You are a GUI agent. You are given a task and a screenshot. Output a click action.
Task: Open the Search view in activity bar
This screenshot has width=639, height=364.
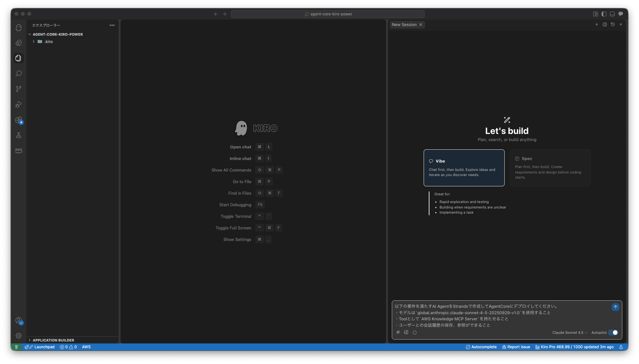(x=19, y=74)
